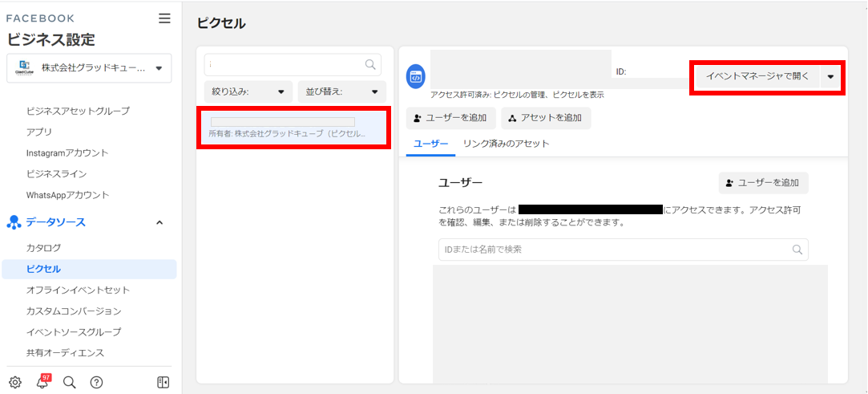Open イベントソースグループ in sidebar

pyautogui.click(x=74, y=332)
